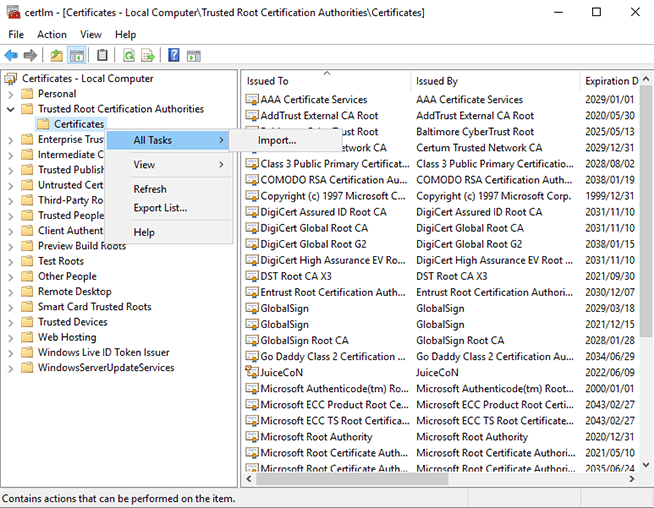Select the Certificates tree item
Viewport: 654px width, 508px height.
click(x=79, y=124)
